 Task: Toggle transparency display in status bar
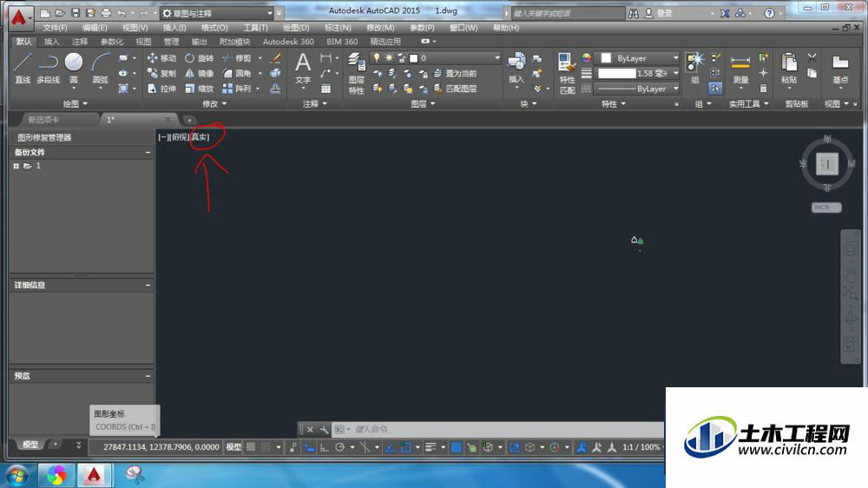(456, 447)
